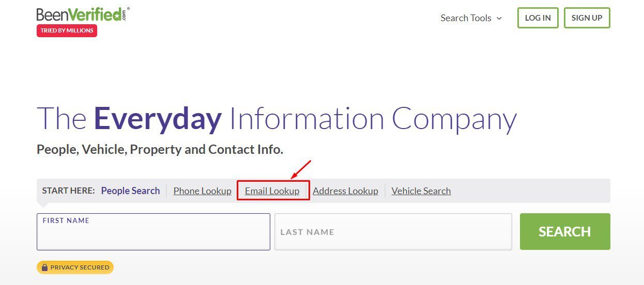This screenshot has width=644, height=285.
Task: Open the Email Lookup tab
Action: tap(272, 191)
